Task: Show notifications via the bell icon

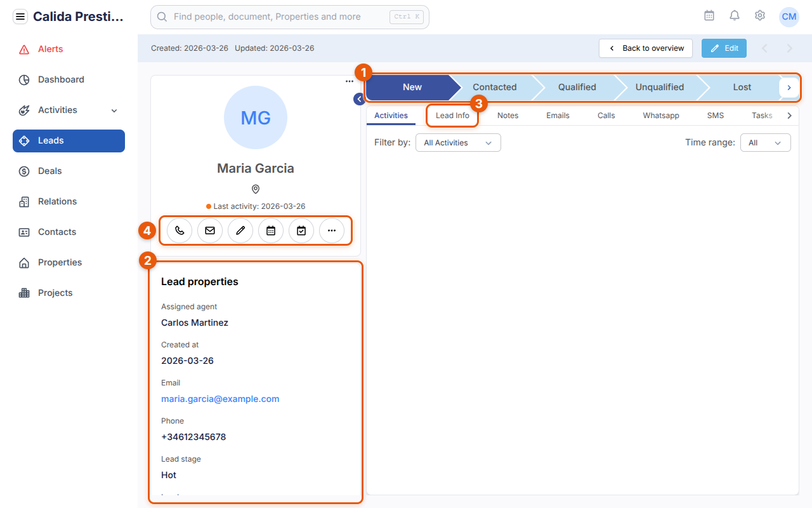Action: 735,16
